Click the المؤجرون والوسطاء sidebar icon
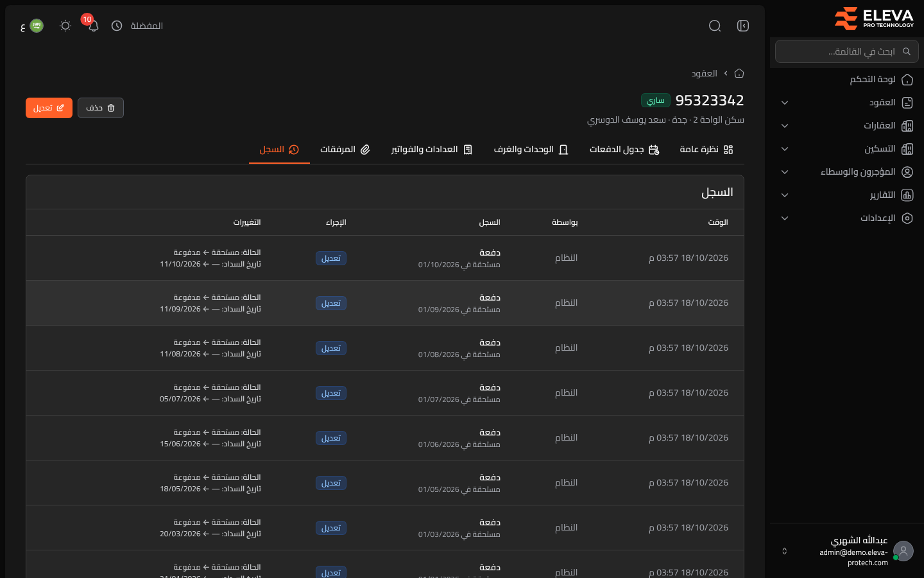924x578 pixels. pyautogui.click(x=907, y=172)
